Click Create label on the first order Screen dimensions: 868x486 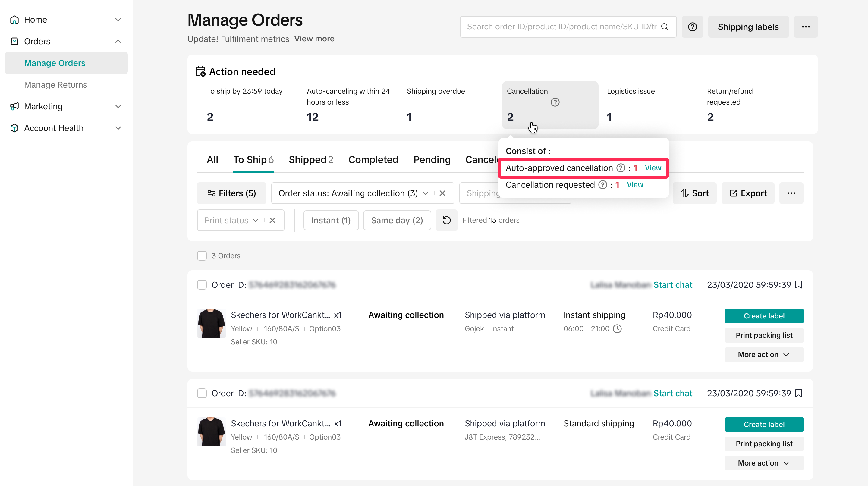[x=763, y=316]
